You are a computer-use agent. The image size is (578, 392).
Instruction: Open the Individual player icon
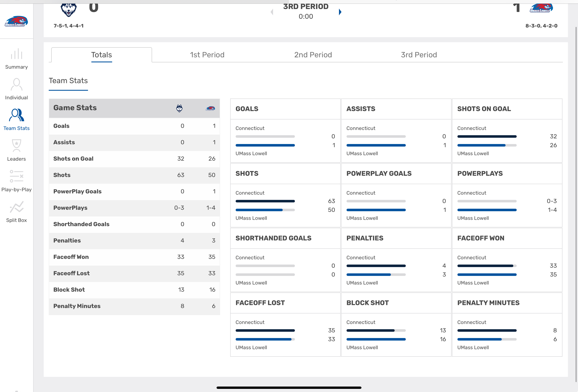coord(16,85)
